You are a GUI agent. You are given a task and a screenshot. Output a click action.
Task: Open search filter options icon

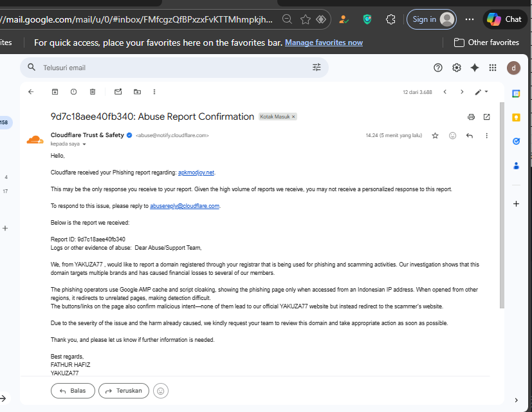coord(316,68)
